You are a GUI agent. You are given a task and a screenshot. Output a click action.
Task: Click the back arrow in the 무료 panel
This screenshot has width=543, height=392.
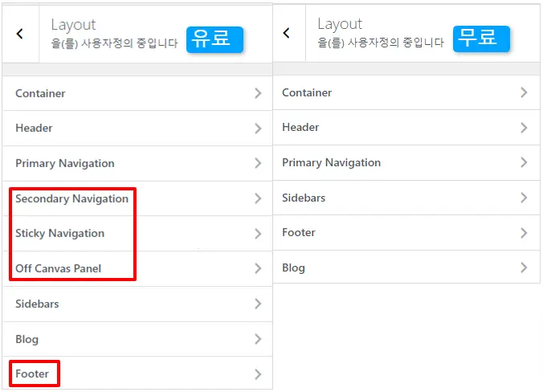point(287,33)
